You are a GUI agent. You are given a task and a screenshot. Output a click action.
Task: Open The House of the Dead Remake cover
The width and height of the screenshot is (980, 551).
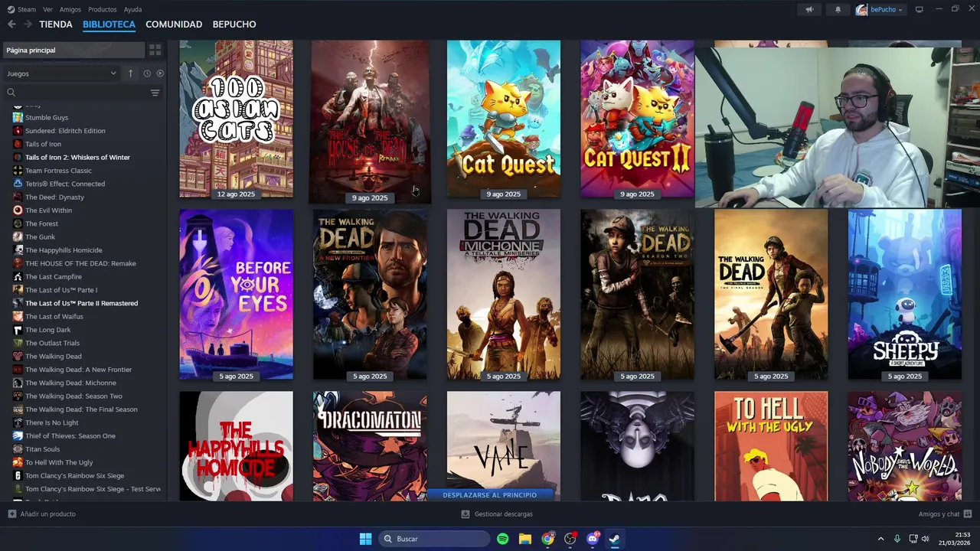pyautogui.click(x=370, y=122)
